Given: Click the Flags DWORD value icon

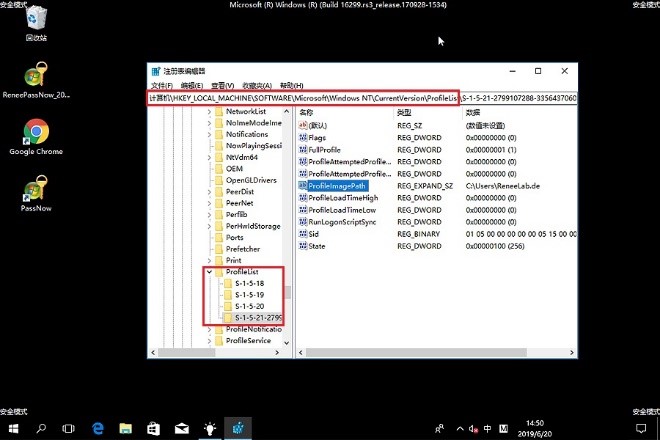Looking at the screenshot, I should [x=303, y=138].
